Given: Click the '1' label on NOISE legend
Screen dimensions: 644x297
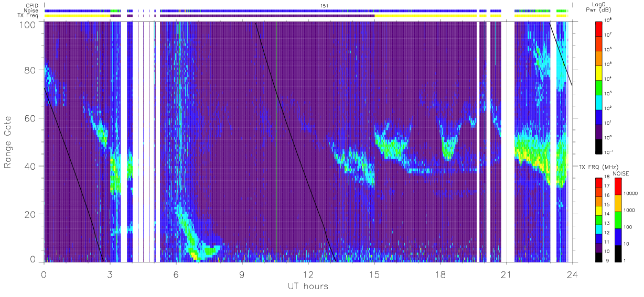Looking at the screenshot, I should 626,260.
